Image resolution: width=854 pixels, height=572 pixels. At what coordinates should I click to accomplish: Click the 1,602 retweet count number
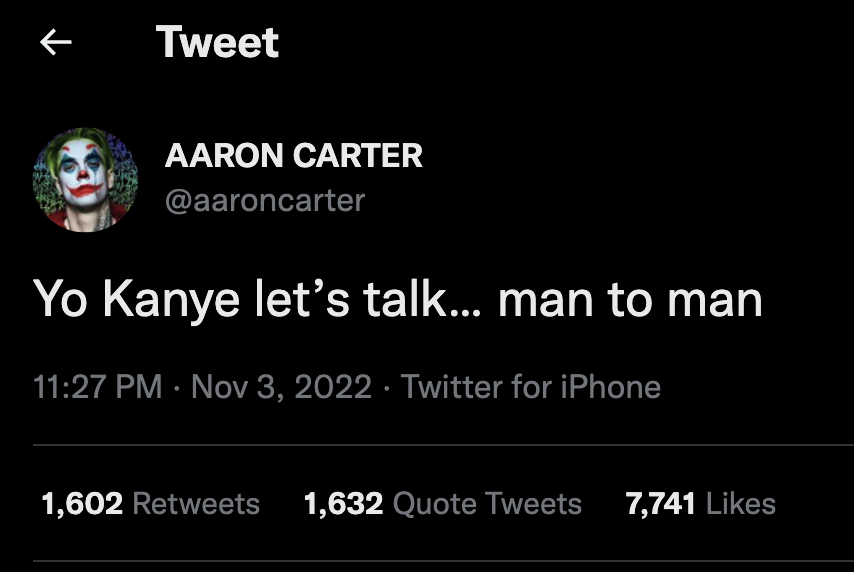point(82,503)
